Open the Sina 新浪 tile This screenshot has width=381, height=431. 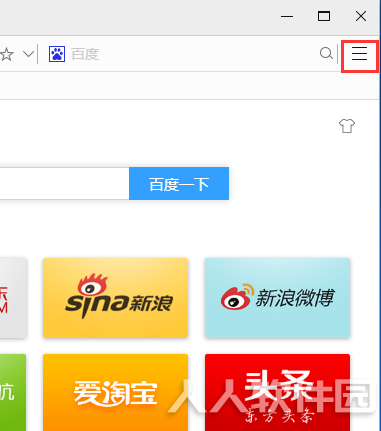[115, 298]
